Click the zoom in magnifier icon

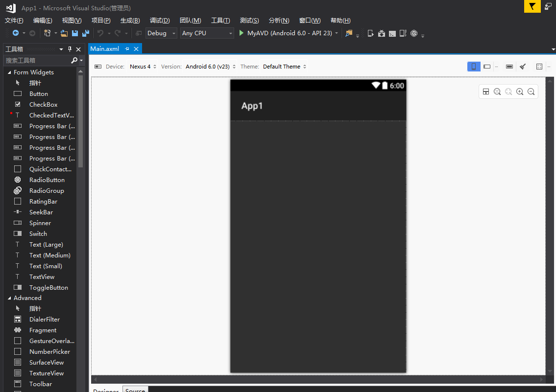[x=520, y=92]
